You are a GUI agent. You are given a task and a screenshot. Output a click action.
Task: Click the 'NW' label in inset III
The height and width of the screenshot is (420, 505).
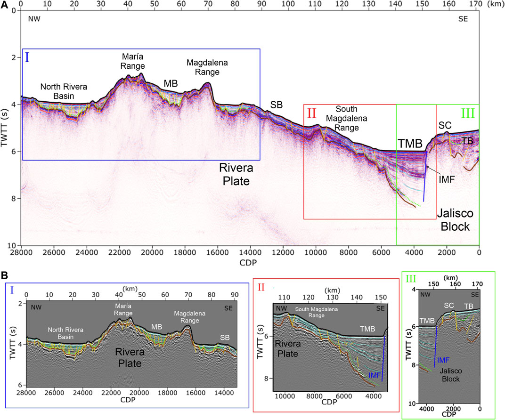pos(425,294)
